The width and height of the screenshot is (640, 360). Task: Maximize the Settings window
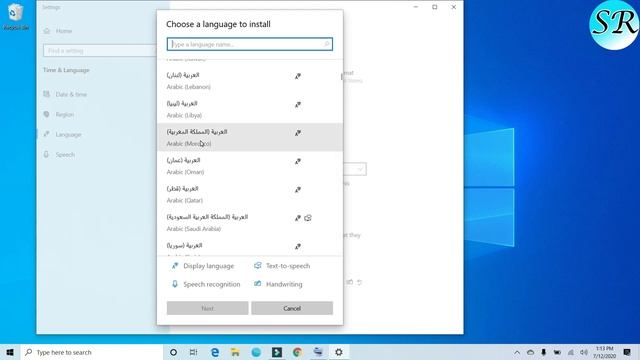pos(435,7)
